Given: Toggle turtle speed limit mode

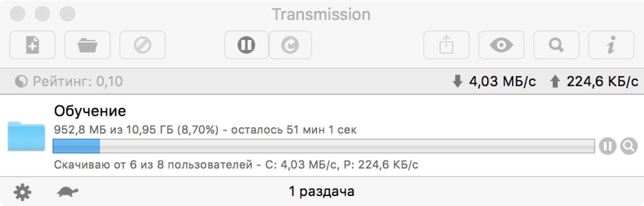Looking at the screenshot, I should (x=68, y=192).
